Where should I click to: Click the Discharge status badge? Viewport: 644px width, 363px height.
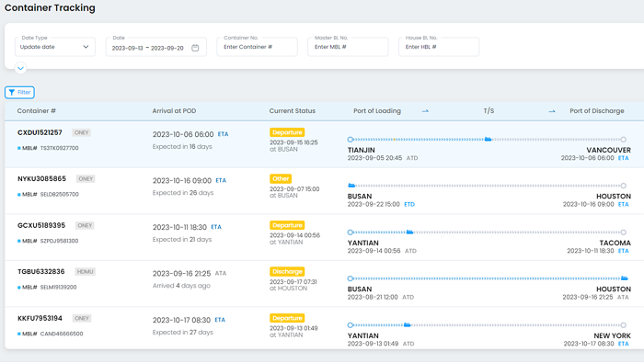click(x=287, y=271)
